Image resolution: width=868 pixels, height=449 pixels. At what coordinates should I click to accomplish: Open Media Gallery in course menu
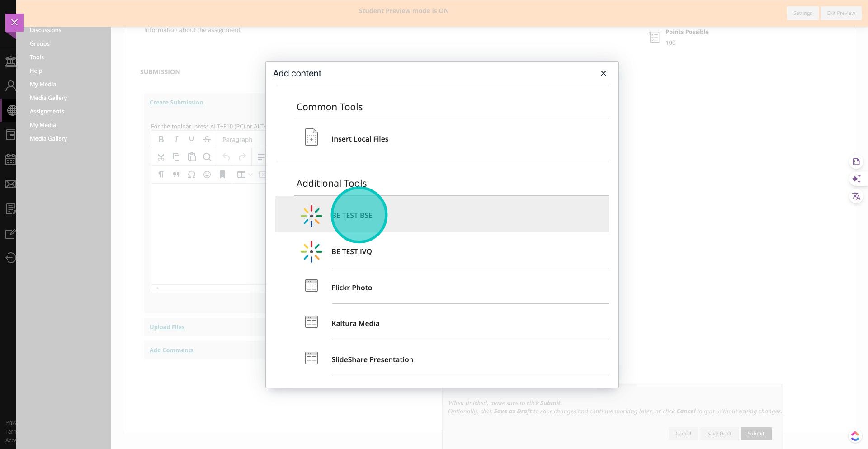[x=48, y=98]
